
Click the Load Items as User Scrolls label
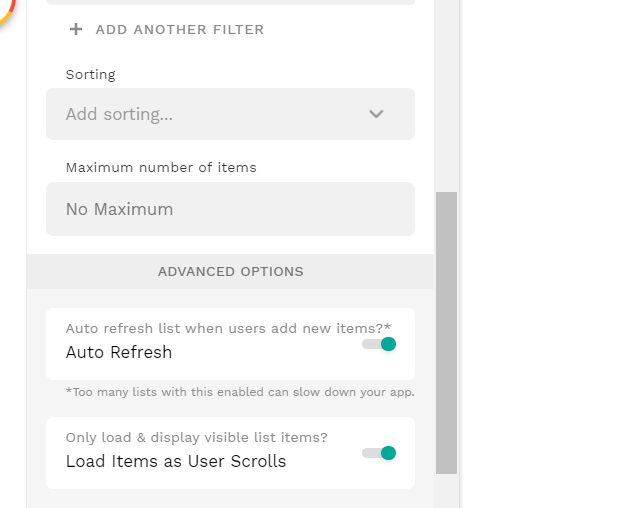pyautogui.click(x=176, y=461)
